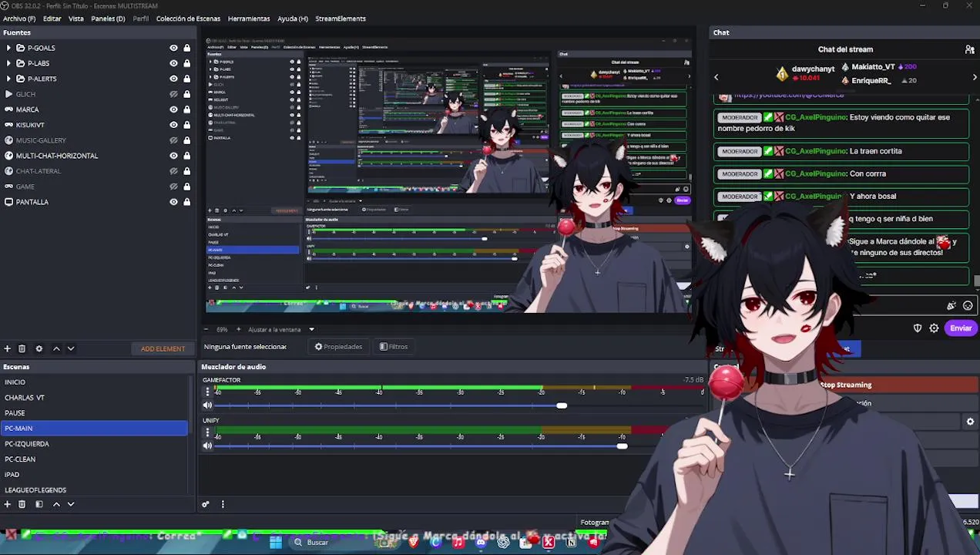Select PC-IZQUIERDA scene
The image size is (980, 555).
coord(94,444)
